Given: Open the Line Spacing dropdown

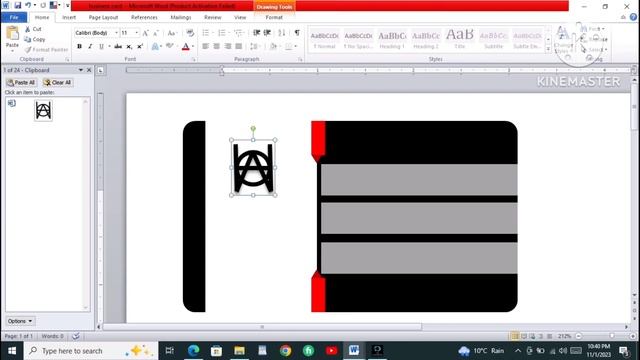Looking at the screenshot, I should (x=256, y=47).
